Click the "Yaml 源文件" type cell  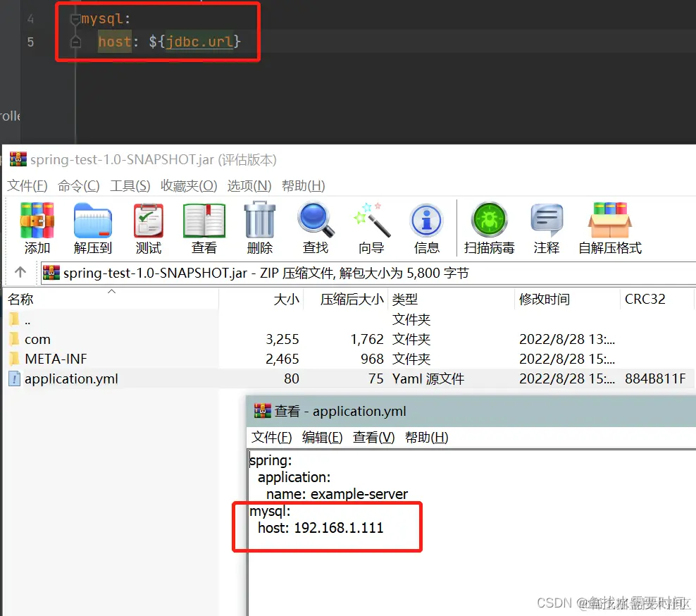point(428,379)
